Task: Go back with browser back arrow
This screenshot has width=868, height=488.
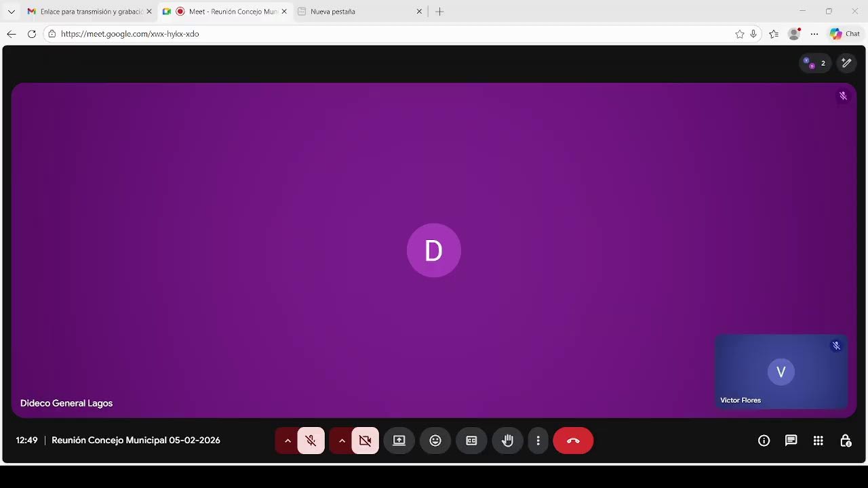Action: pyautogui.click(x=11, y=34)
